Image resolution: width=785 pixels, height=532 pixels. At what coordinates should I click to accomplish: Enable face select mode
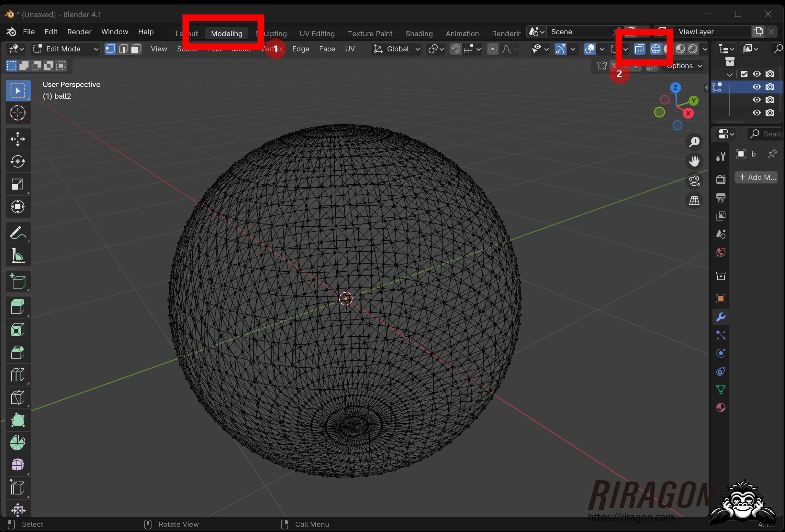click(136, 49)
